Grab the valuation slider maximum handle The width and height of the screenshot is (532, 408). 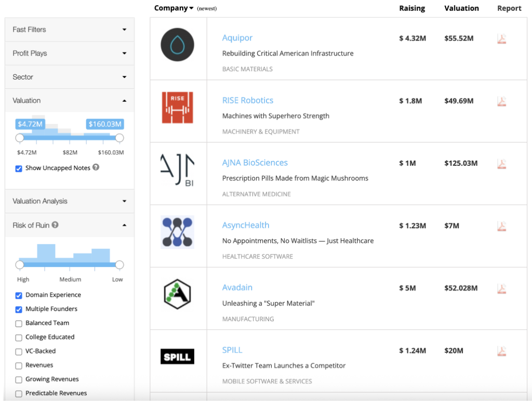(x=119, y=138)
